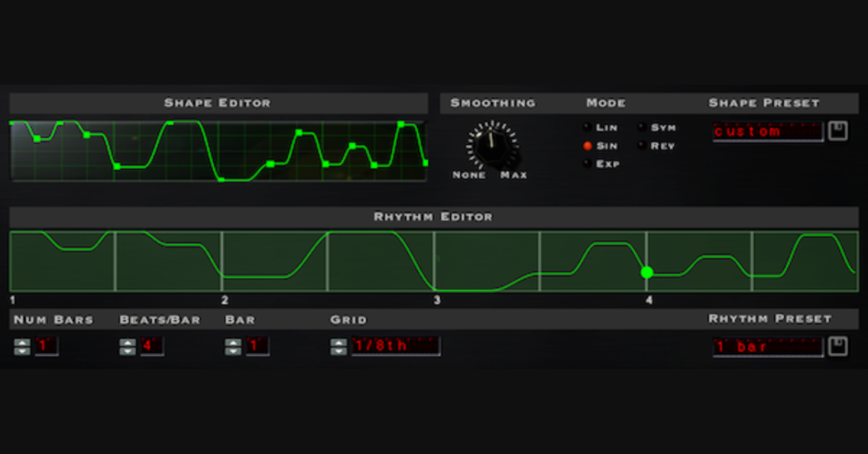Enable the Rev mode option
868x454 pixels.
(642, 146)
